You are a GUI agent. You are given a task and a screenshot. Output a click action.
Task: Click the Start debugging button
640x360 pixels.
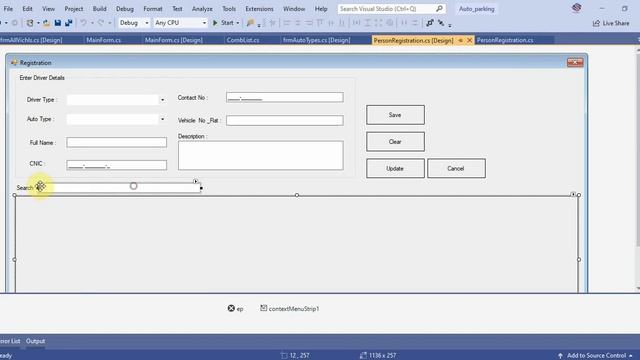[x=226, y=23]
